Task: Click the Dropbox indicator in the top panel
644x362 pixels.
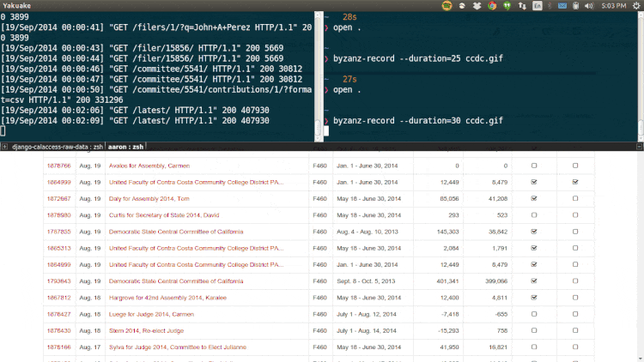Action: pyautogui.click(x=477, y=6)
